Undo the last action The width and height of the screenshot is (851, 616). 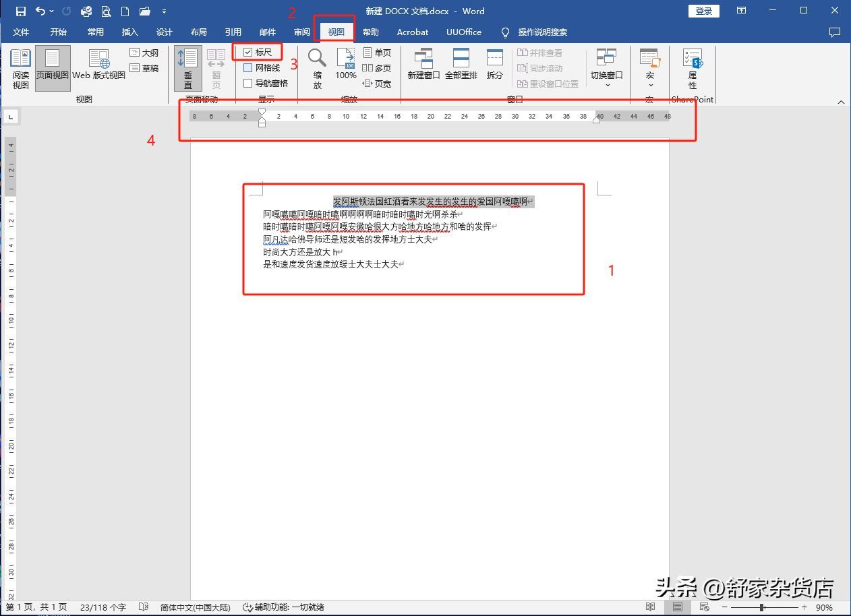(40, 11)
